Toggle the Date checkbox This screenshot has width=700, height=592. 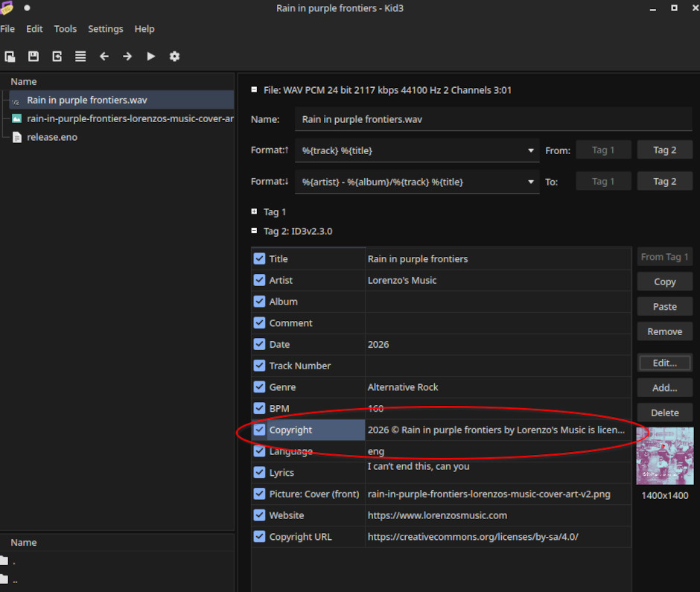[x=259, y=344]
